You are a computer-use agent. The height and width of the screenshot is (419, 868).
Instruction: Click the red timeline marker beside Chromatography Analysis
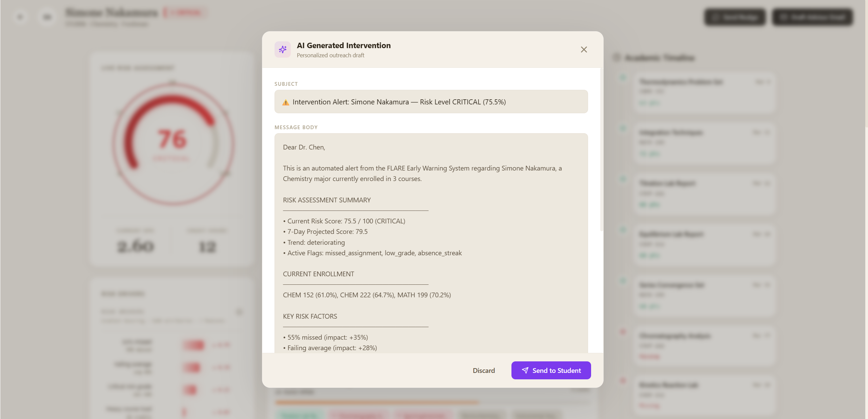point(623,332)
